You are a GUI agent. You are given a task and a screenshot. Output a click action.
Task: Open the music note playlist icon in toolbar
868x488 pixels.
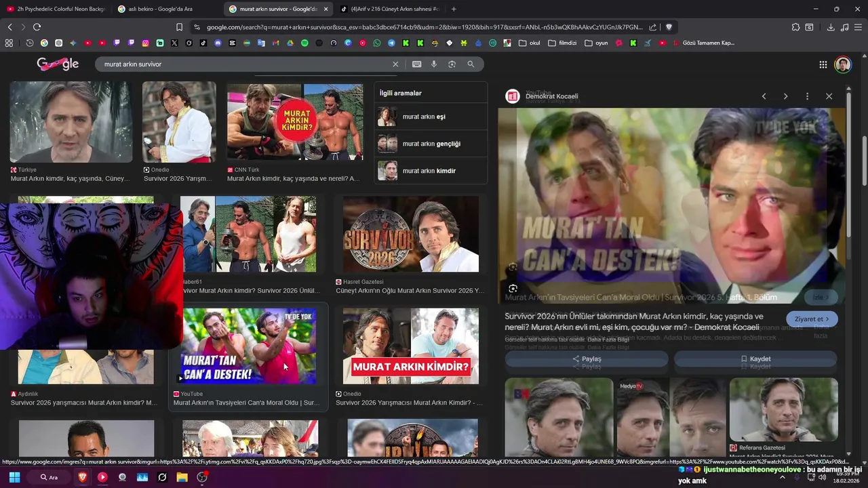click(x=844, y=27)
